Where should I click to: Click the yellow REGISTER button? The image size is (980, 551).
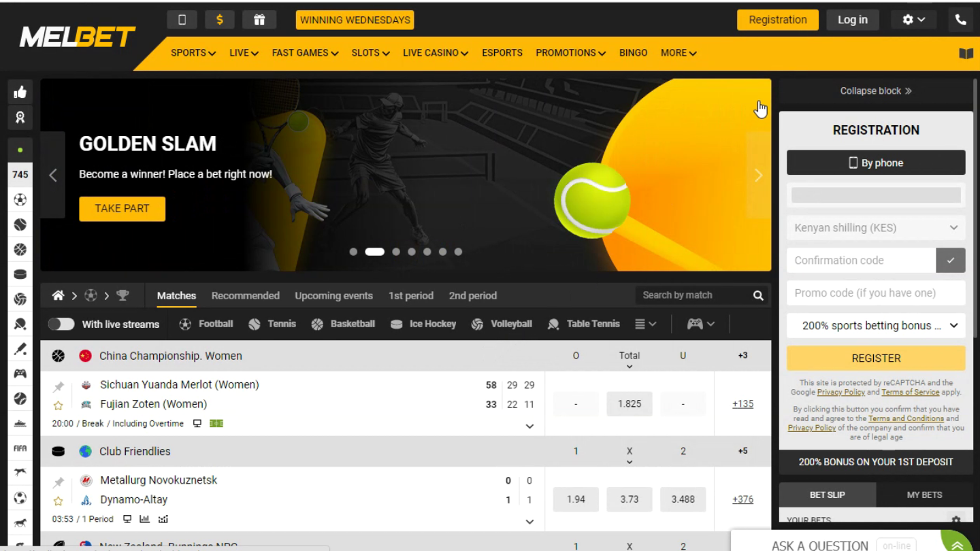coord(876,358)
